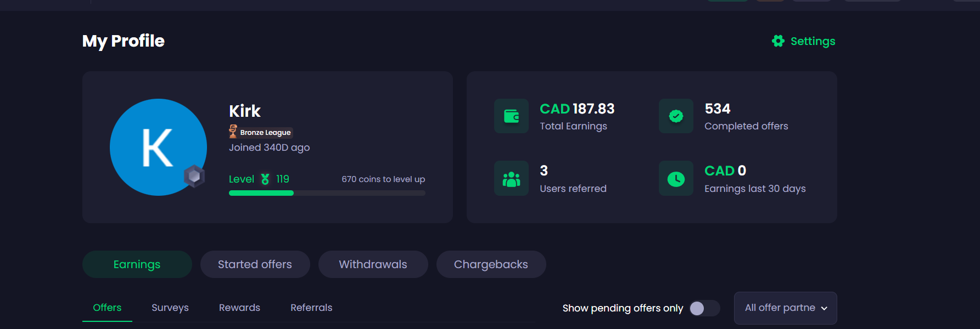
Task: Show the Surveys sub-tab
Action: pyautogui.click(x=170, y=308)
